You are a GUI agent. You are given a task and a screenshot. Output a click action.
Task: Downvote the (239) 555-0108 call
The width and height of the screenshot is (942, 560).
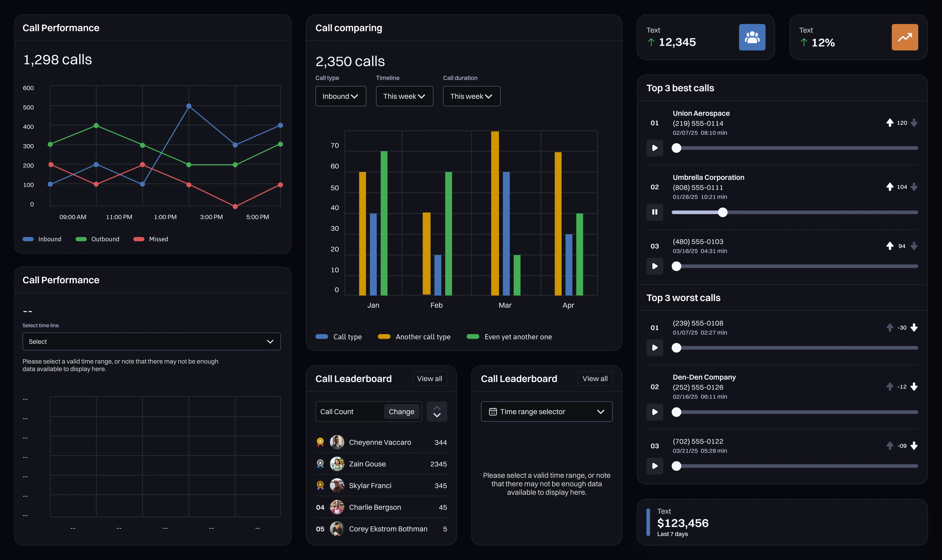[914, 327]
